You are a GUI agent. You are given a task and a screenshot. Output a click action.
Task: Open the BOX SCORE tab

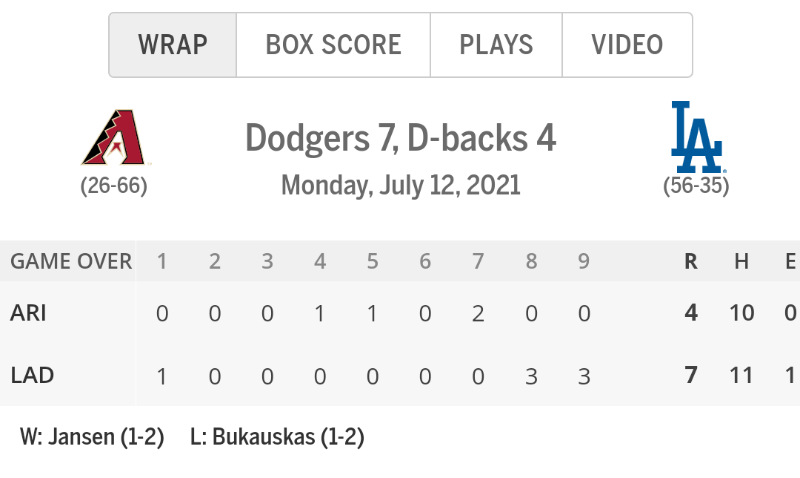point(333,45)
